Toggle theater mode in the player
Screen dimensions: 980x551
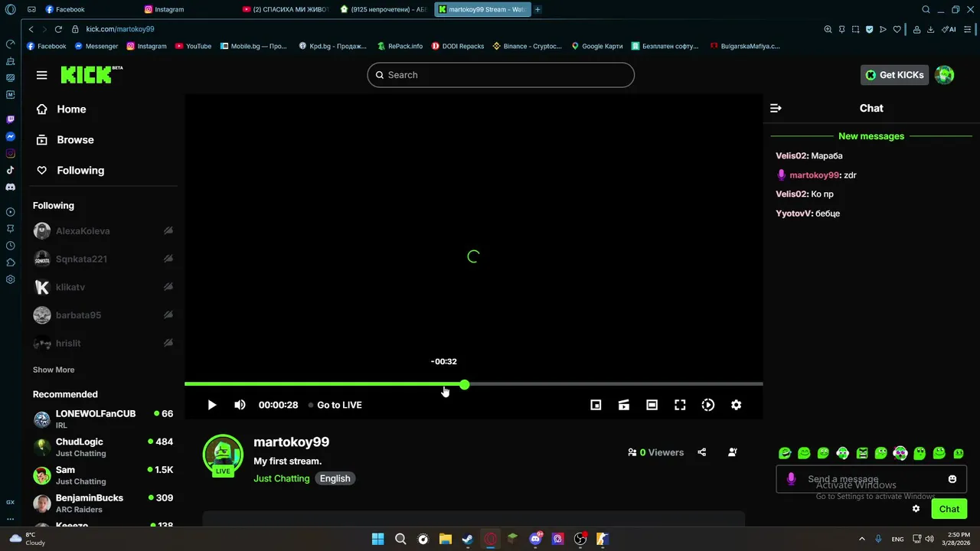coord(652,405)
